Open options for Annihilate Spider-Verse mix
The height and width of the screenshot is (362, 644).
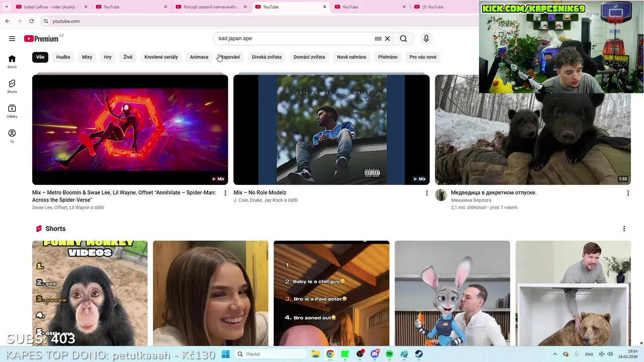225,193
